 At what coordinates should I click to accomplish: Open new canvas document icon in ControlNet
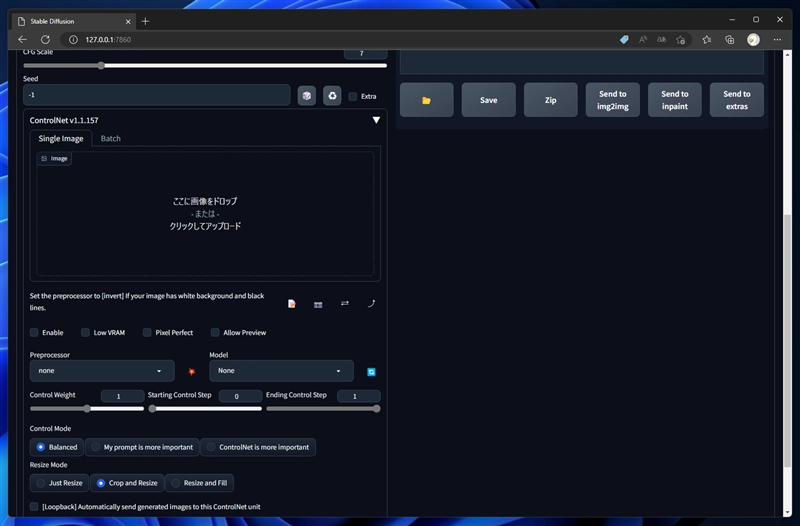[x=292, y=304]
